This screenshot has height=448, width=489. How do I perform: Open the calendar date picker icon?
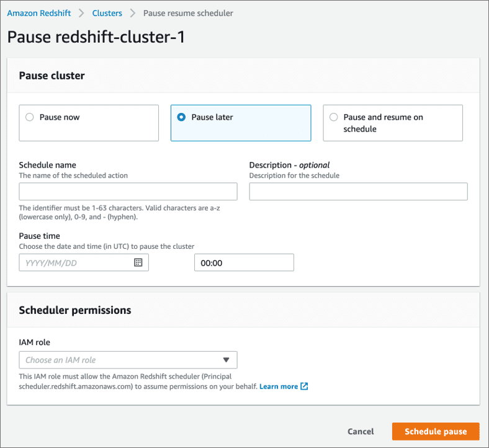tap(138, 262)
